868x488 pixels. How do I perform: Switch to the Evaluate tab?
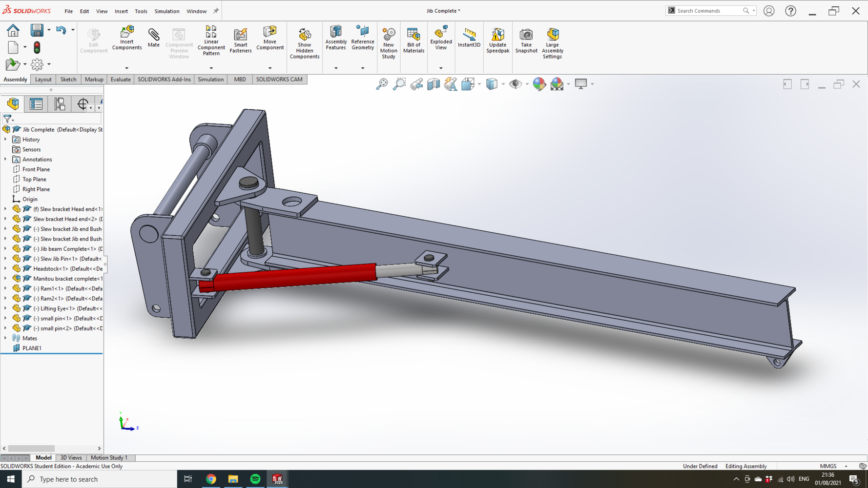(120, 80)
